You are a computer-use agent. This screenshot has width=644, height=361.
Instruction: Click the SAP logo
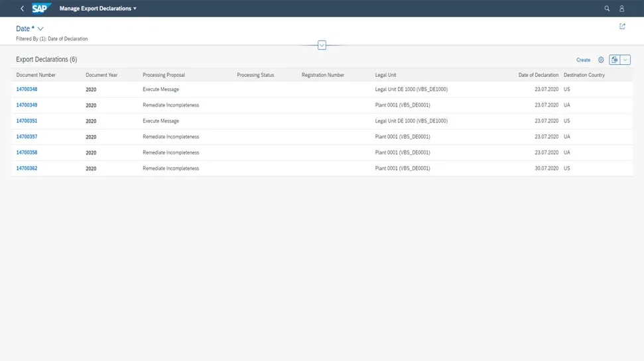coord(42,8)
